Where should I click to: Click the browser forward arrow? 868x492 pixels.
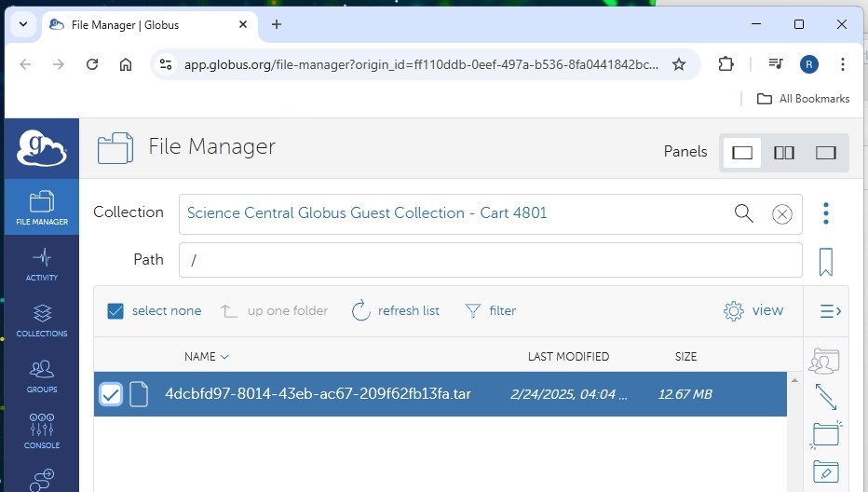[58, 64]
